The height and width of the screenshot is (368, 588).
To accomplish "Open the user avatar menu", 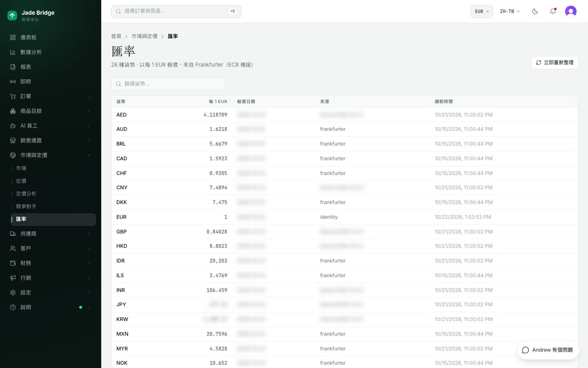I will point(571,11).
